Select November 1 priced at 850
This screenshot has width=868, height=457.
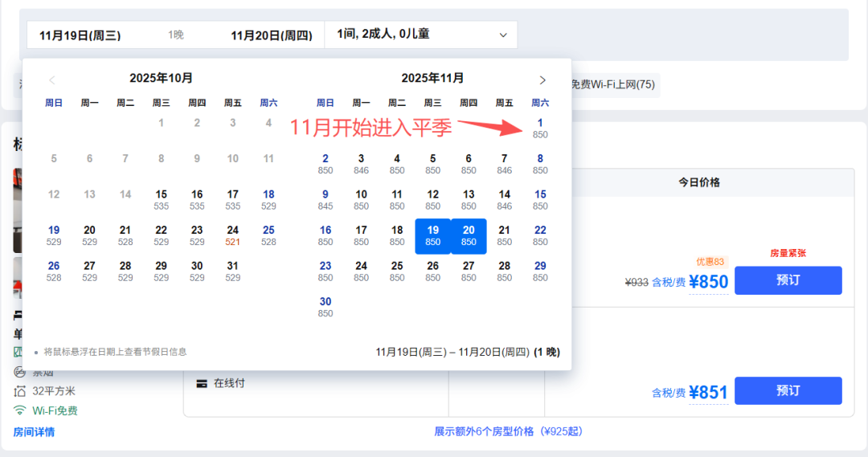coord(540,129)
